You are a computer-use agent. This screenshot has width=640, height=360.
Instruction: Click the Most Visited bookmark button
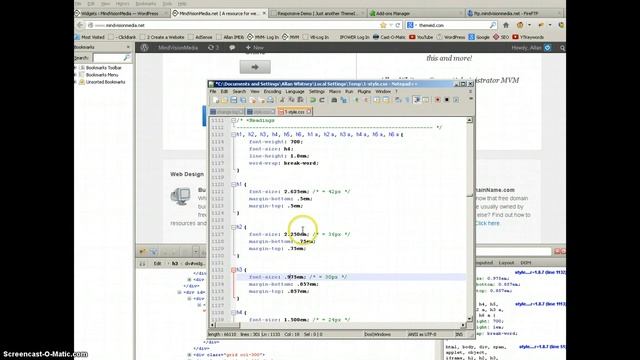pyautogui.click(x=89, y=37)
